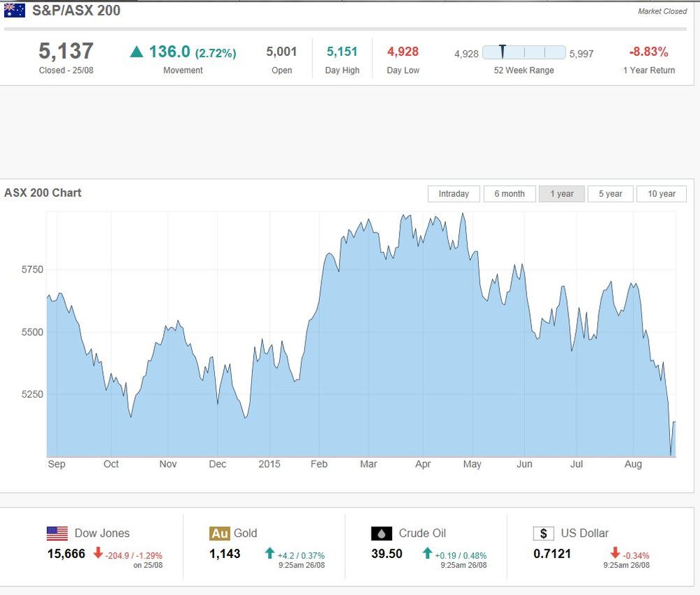Switch chart to Intraday view

point(454,194)
